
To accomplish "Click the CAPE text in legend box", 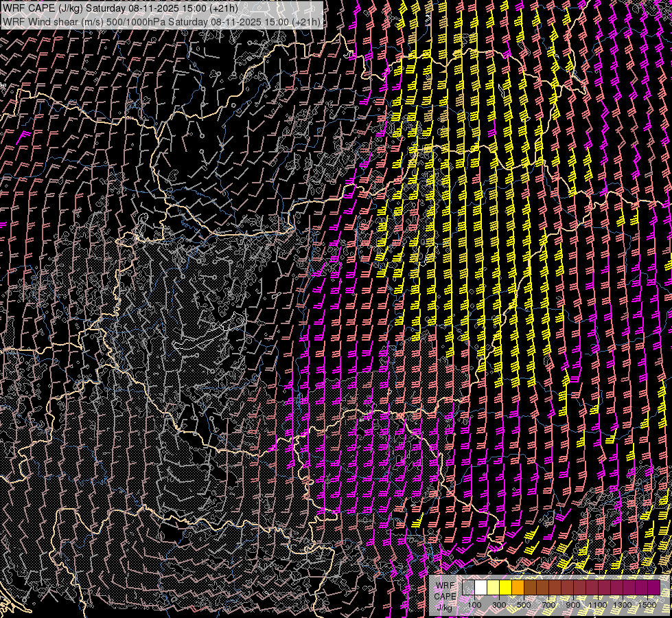I will click(x=445, y=597).
